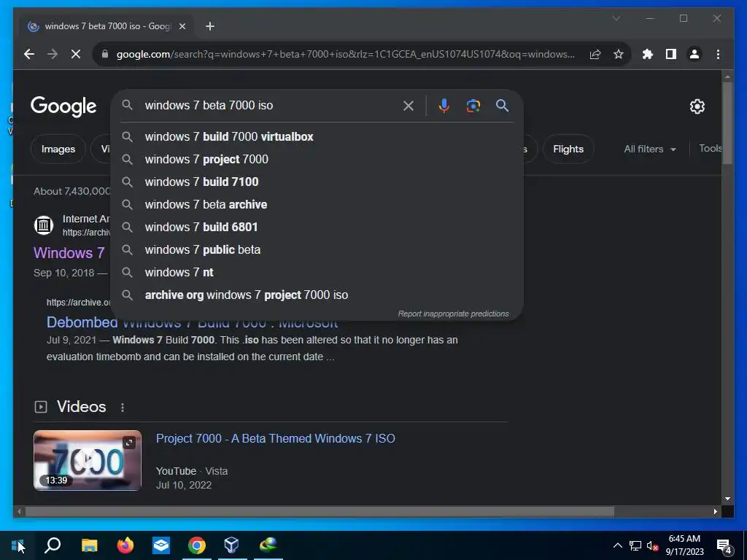Start voice search with microphone
Viewport: 747px width, 560px height.
pyautogui.click(x=444, y=106)
